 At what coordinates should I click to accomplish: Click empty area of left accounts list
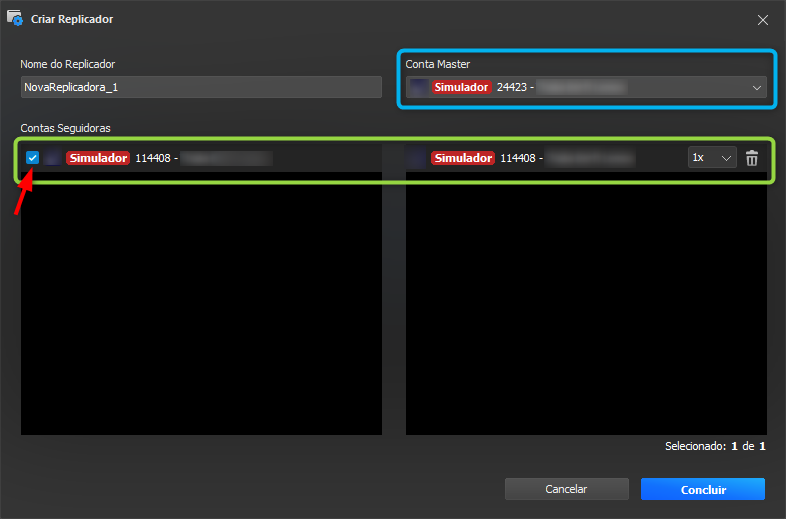(x=201, y=300)
